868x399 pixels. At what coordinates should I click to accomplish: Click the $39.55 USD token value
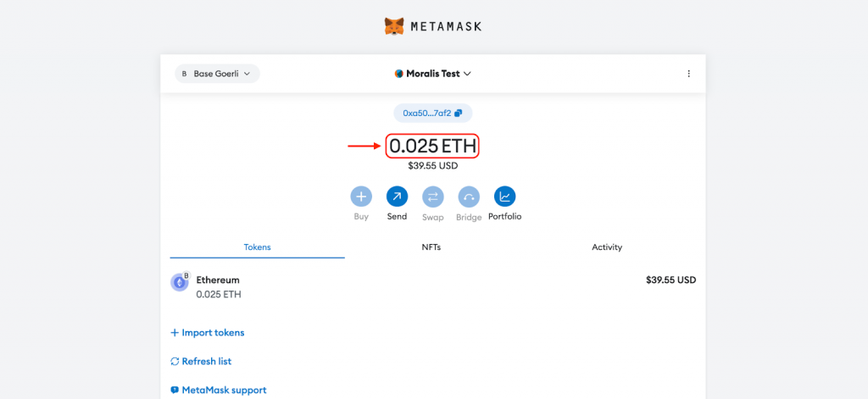[x=671, y=280]
